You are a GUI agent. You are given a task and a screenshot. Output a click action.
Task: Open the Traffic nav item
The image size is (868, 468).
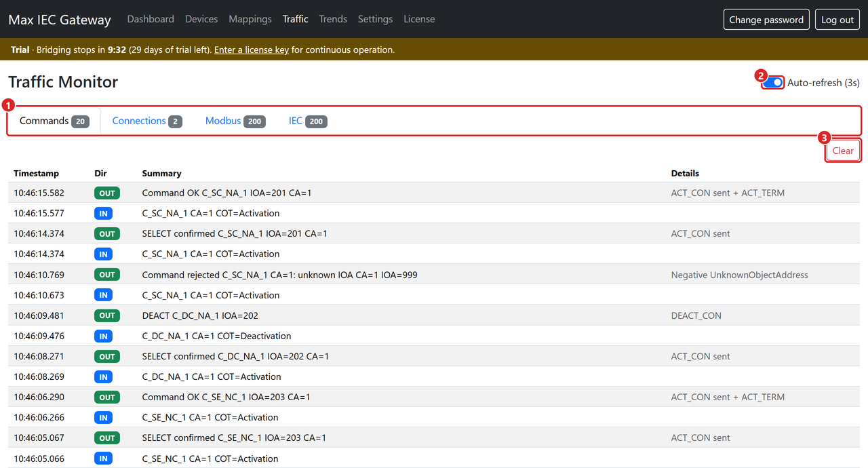pos(296,19)
